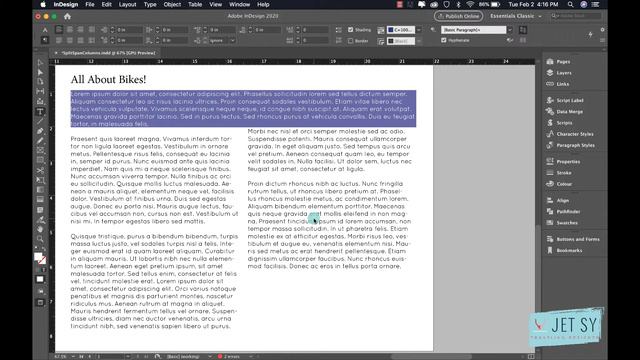This screenshot has width=640, height=360.
Task: Open the Basic Paragraph style dropdown
Action: 509,30
